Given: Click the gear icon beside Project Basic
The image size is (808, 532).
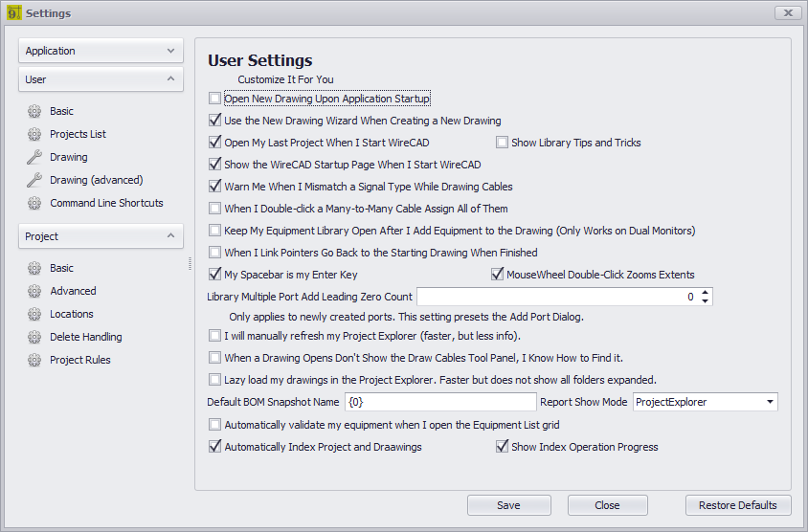Looking at the screenshot, I should (x=34, y=268).
